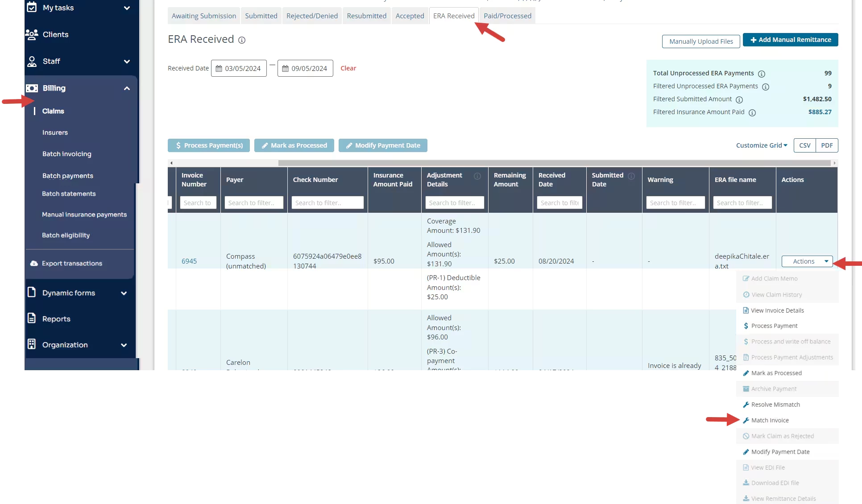
Task: Export the grid using CSV button
Action: 804,145
